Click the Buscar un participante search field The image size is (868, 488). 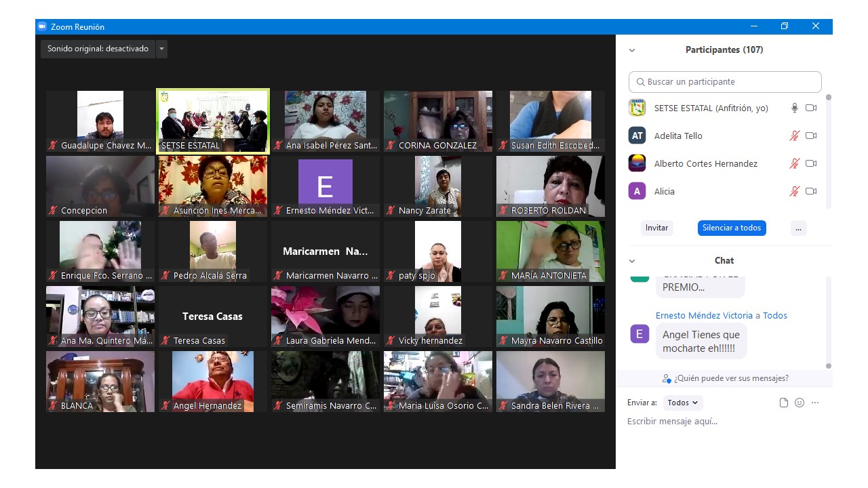(725, 81)
